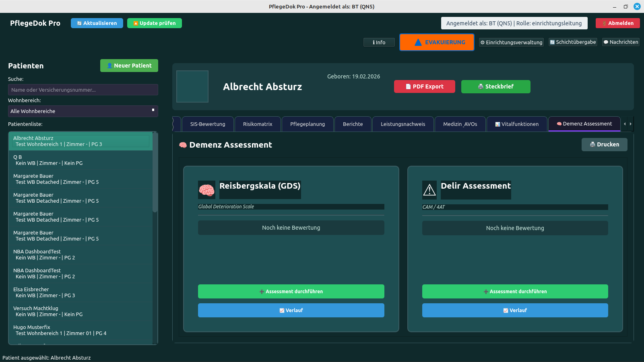Click the speech bubble icon on Nachrichten
This screenshot has height=362, width=644.
[605, 42]
